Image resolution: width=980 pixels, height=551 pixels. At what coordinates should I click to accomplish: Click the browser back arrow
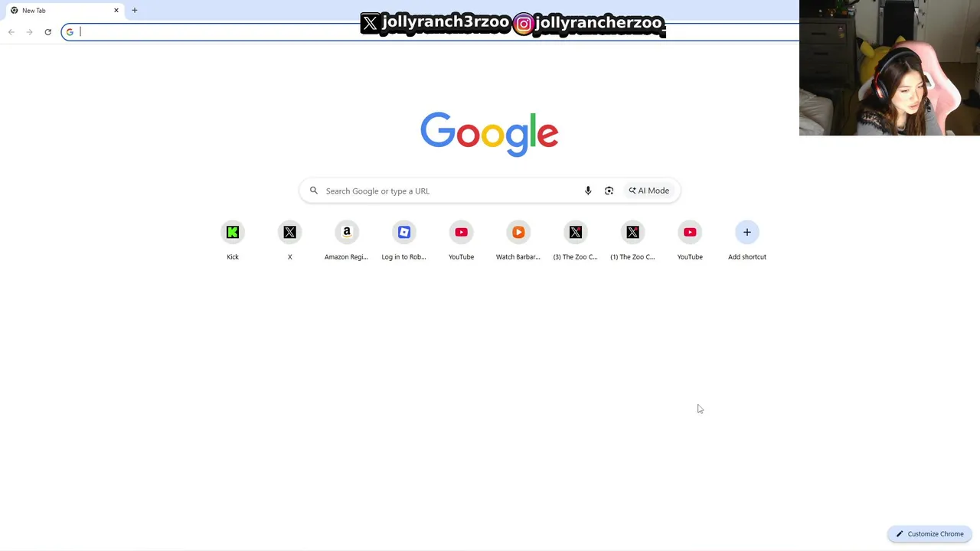point(11,32)
